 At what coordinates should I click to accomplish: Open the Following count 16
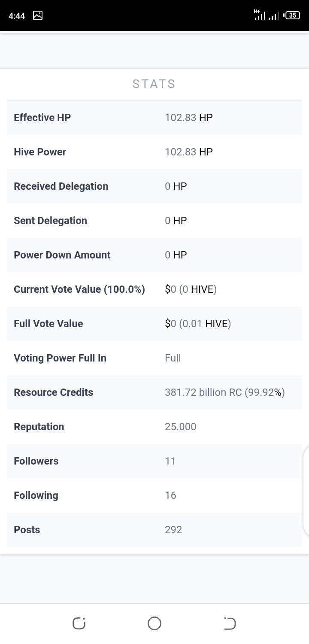click(170, 495)
